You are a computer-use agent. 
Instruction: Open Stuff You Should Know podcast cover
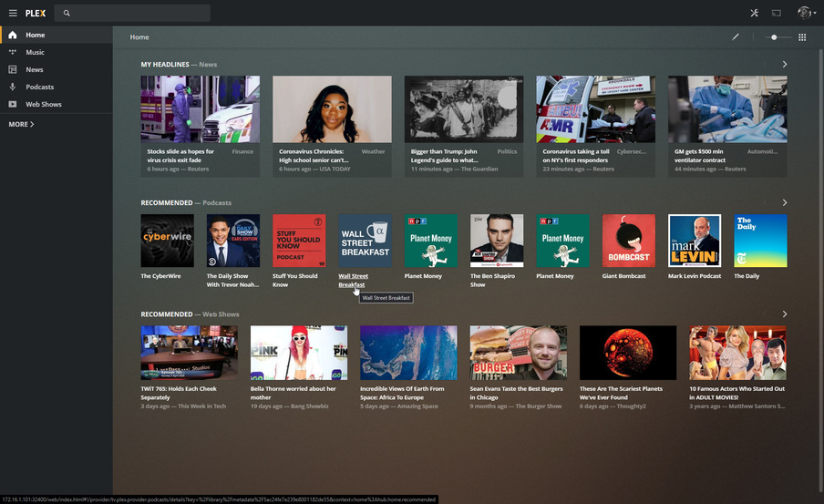[299, 241]
